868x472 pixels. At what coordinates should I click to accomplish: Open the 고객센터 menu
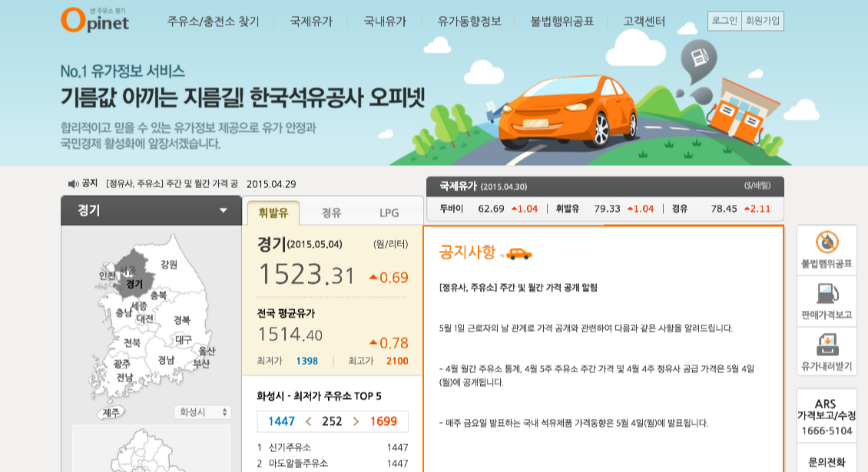(644, 21)
